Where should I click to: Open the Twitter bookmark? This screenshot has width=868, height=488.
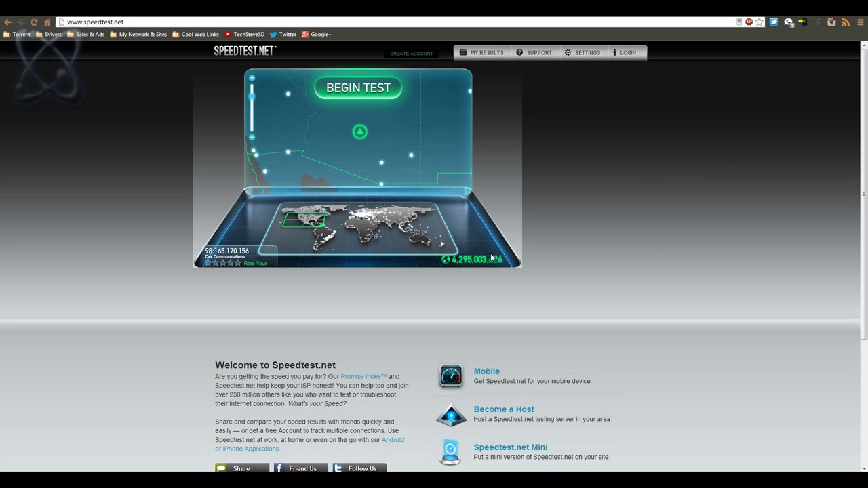(283, 34)
